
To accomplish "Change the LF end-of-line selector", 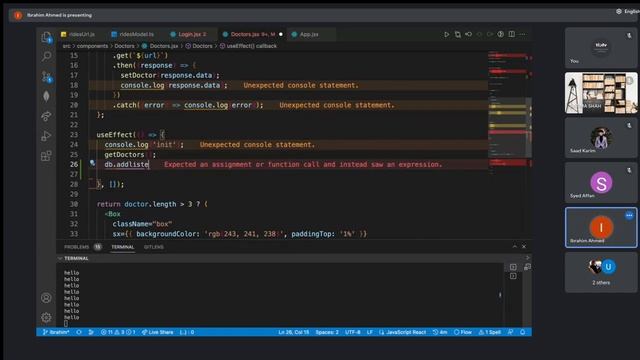I will tap(369, 332).
